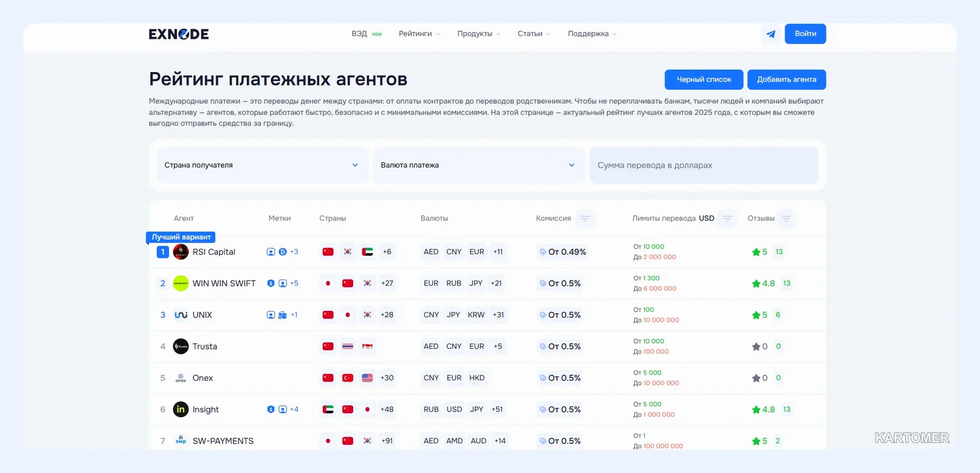980x473 pixels.
Task: Open the Telegram channel icon
Action: click(771, 34)
